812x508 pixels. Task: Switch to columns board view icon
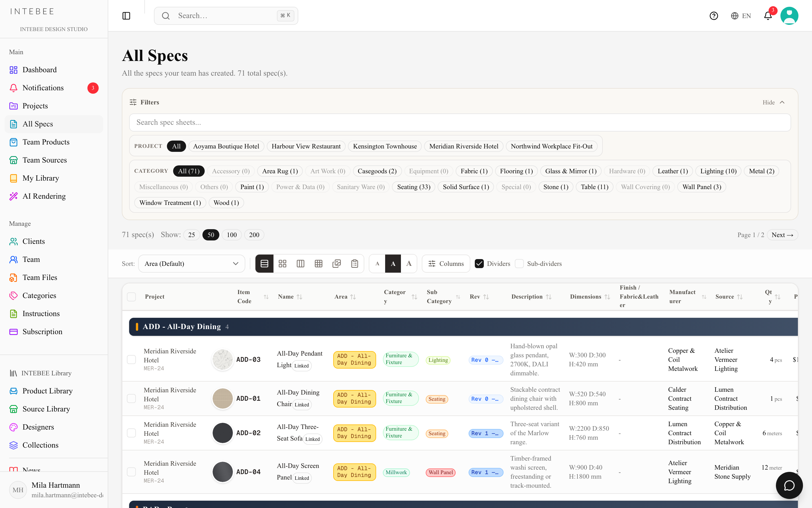301,264
